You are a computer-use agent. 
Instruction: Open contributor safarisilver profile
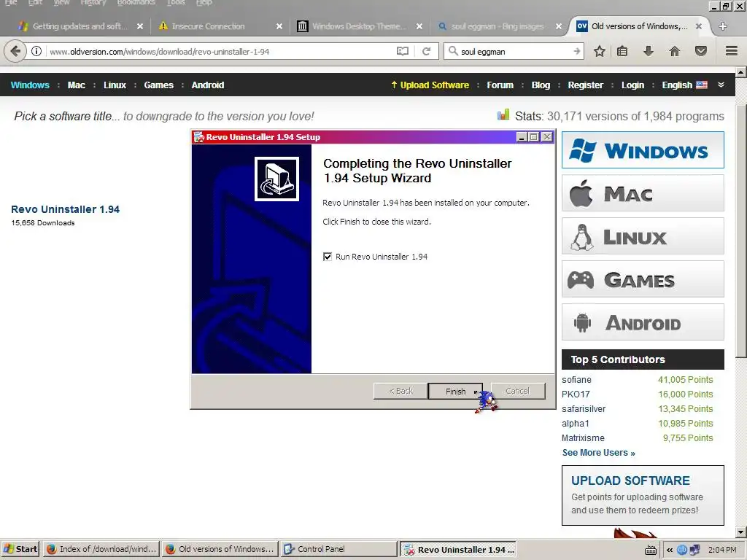[584, 408]
